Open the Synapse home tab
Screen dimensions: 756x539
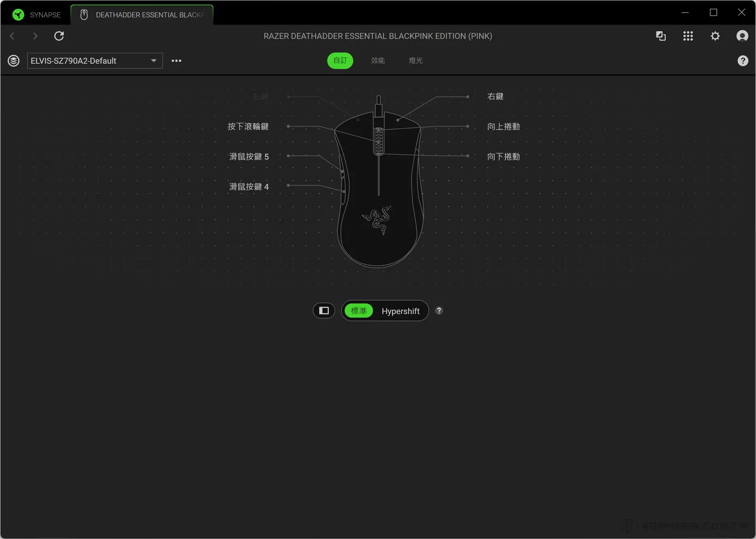pyautogui.click(x=37, y=15)
